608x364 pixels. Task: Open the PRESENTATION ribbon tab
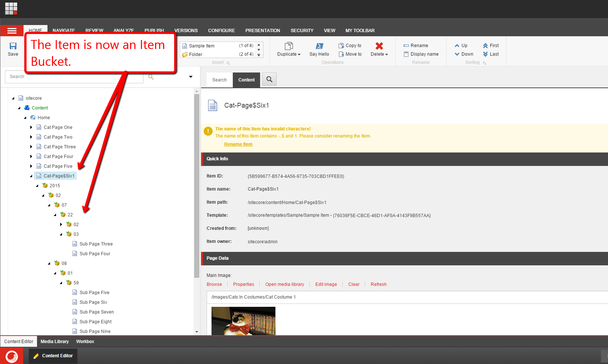(262, 31)
